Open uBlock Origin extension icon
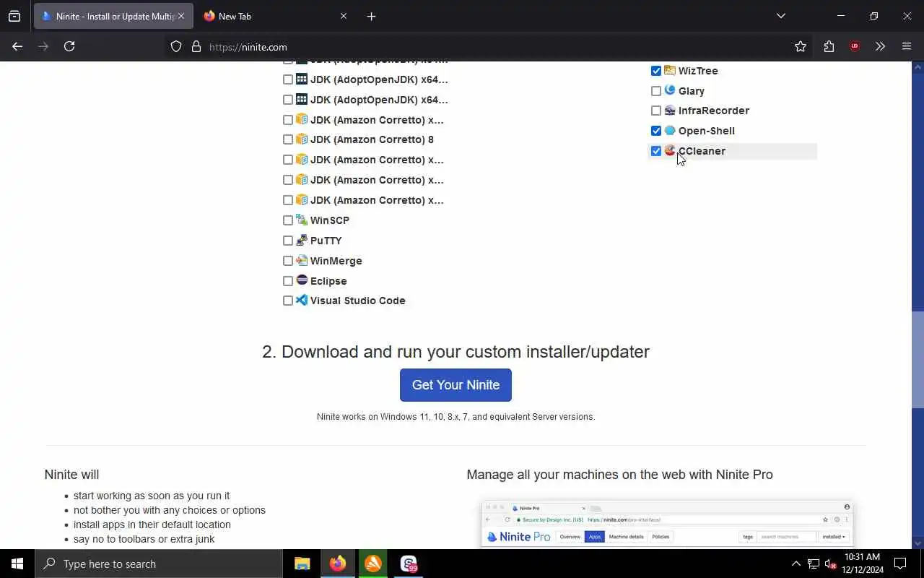The width and height of the screenshot is (924, 578). (x=855, y=46)
